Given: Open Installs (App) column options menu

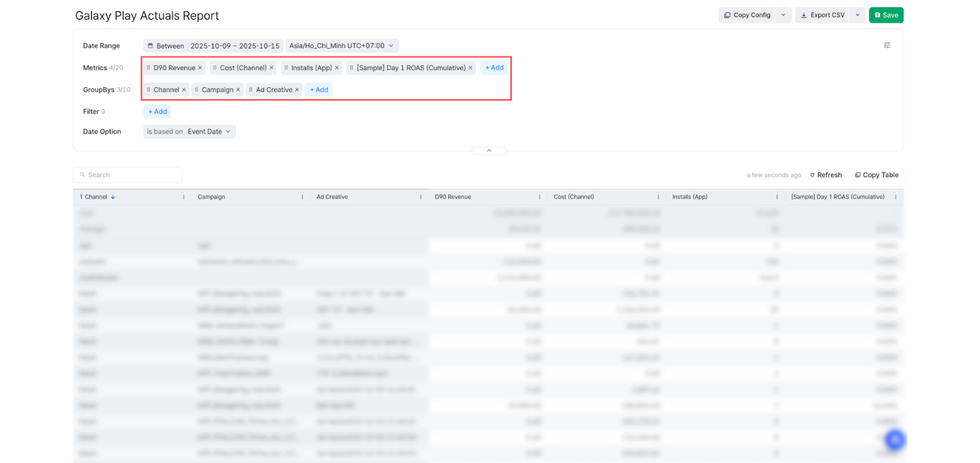Looking at the screenshot, I should (x=777, y=197).
